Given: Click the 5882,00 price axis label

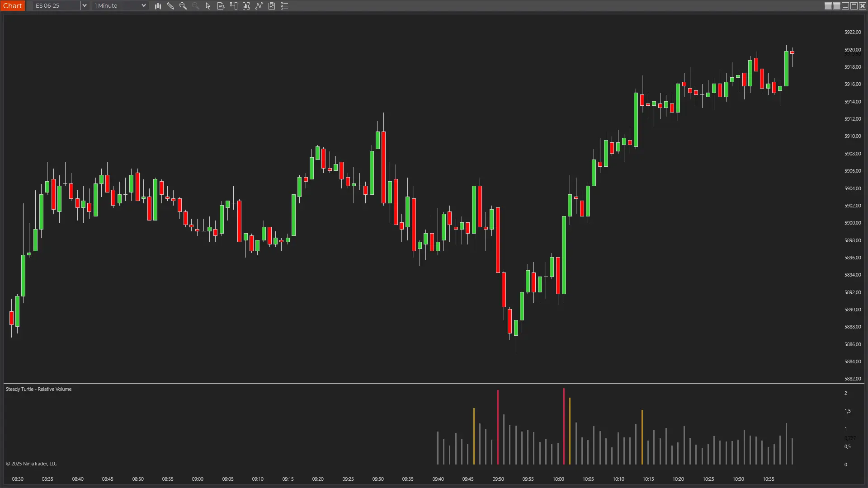Looking at the screenshot, I should (x=852, y=379).
